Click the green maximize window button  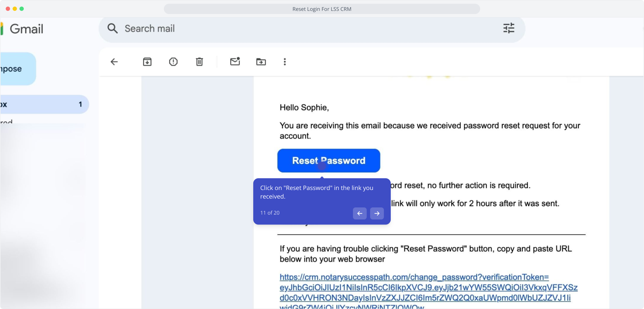pos(22,9)
